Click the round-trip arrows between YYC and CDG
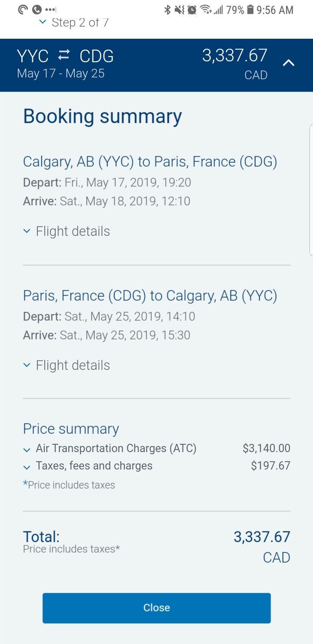The image size is (313, 644). tap(64, 55)
